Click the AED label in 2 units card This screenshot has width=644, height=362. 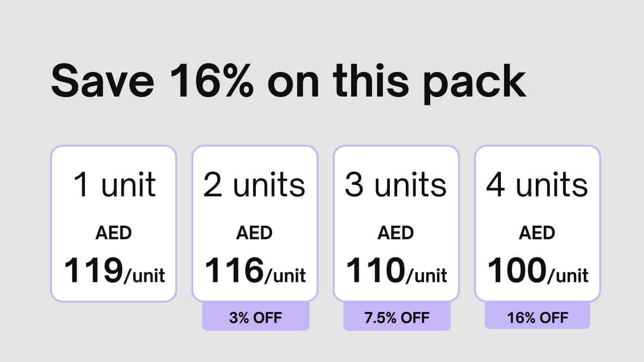tap(254, 233)
